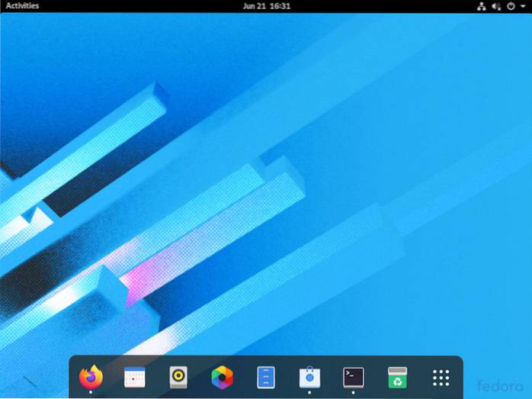Launch the Terminal from the dock
The width and height of the screenshot is (532, 399).
[x=353, y=377]
